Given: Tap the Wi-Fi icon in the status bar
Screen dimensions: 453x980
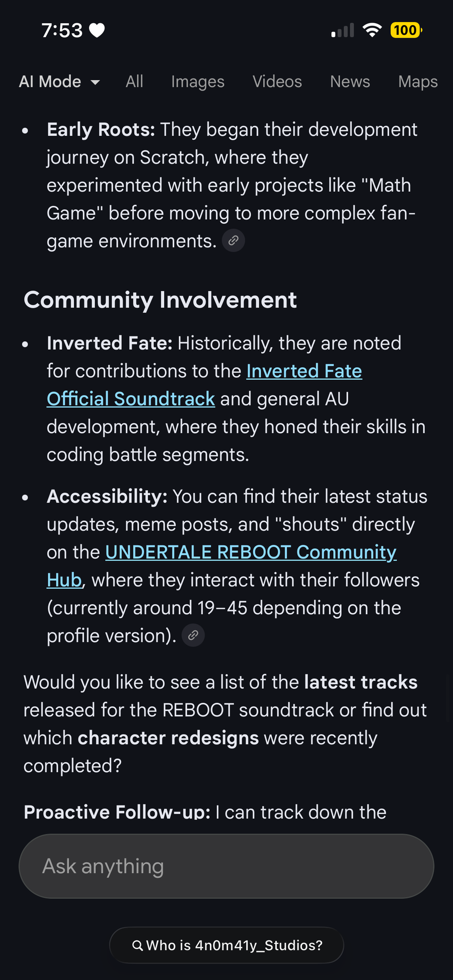Looking at the screenshot, I should [372, 31].
